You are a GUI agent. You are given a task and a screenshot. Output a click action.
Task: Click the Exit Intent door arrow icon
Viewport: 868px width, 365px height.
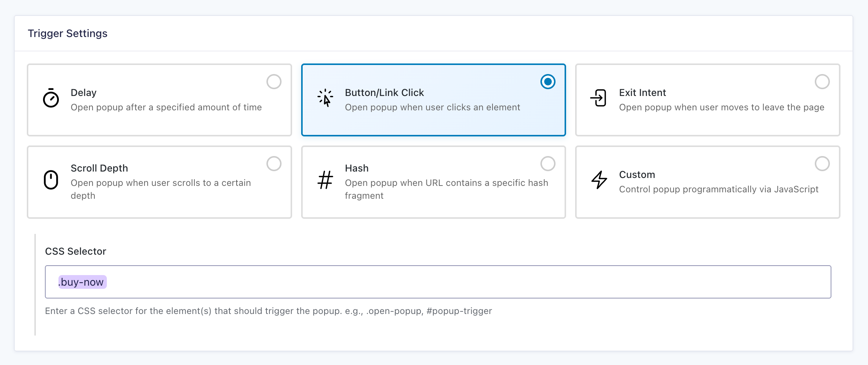[599, 98]
